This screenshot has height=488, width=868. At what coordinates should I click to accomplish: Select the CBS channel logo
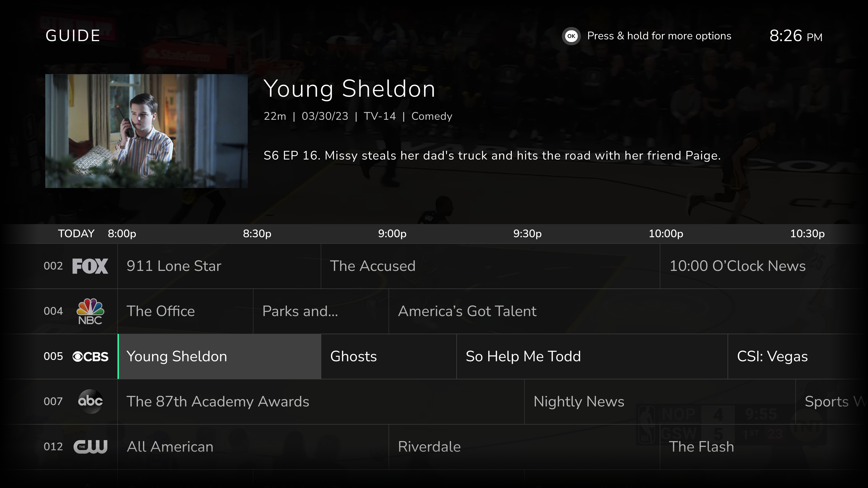point(90,357)
